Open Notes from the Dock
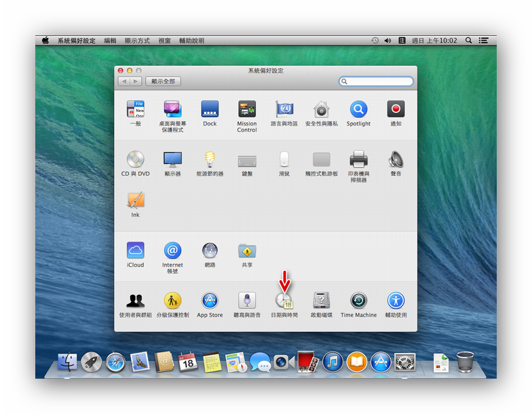Viewport: 532px width, 414px height. [x=212, y=362]
